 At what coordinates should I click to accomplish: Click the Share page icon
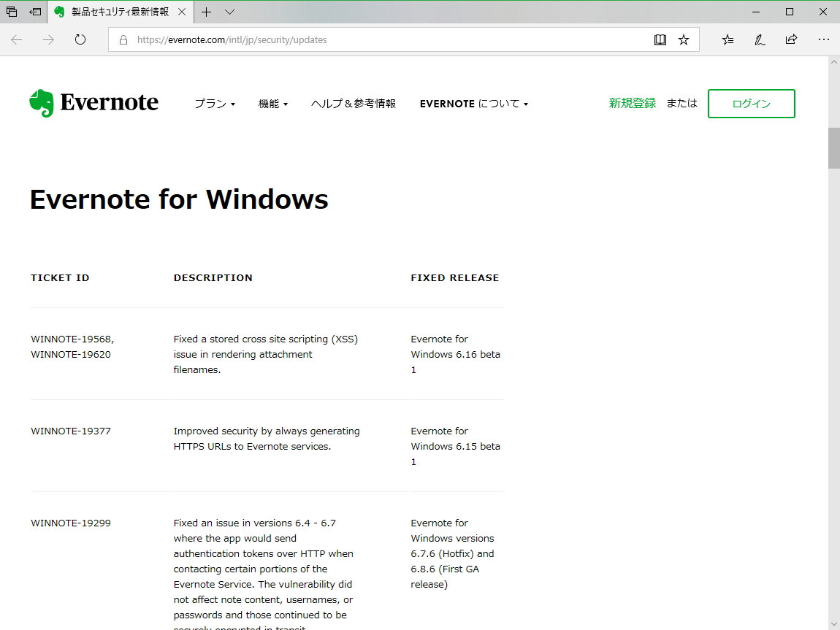coord(791,40)
